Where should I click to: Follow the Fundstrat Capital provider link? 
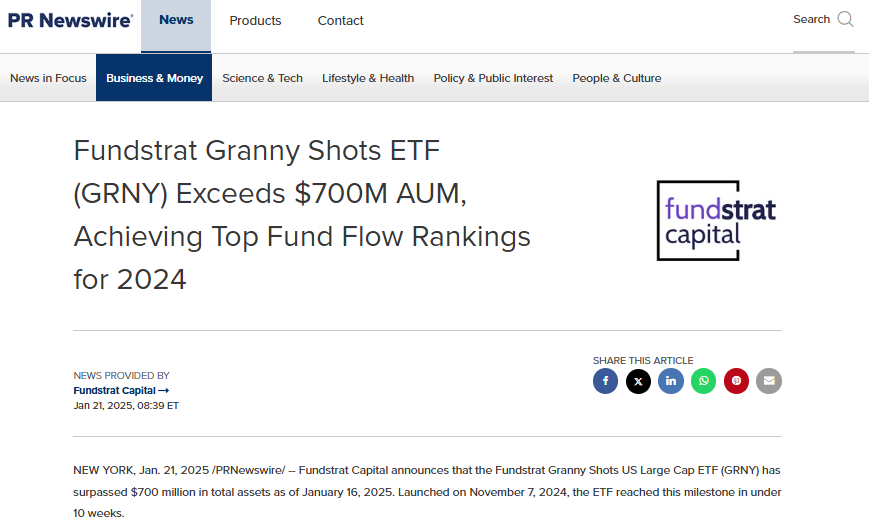coord(121,390)
